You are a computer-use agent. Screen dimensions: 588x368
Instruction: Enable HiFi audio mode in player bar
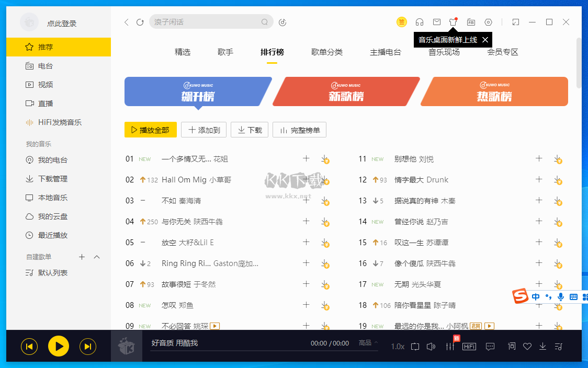[x=469, y=346]
